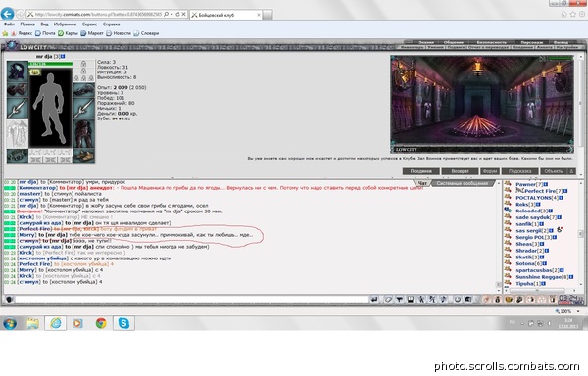Click the belt slot at bottom left

[18, 156]
